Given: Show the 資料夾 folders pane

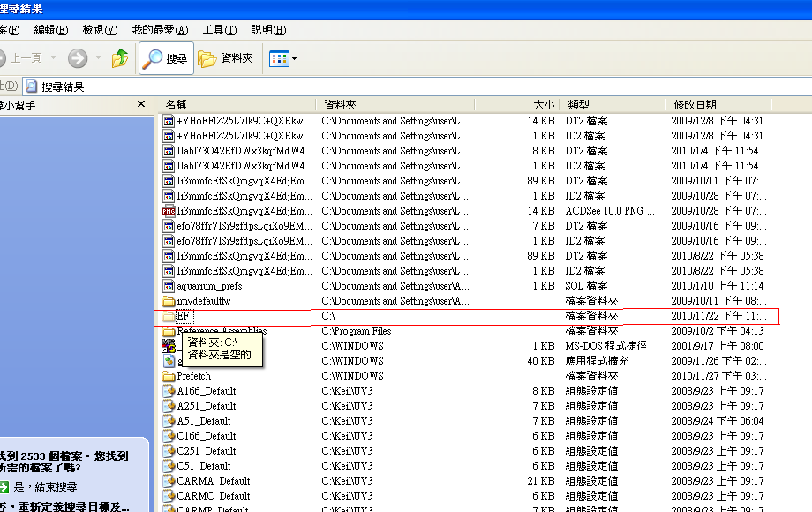Looking at the screenshot, I should coord(225,58).
